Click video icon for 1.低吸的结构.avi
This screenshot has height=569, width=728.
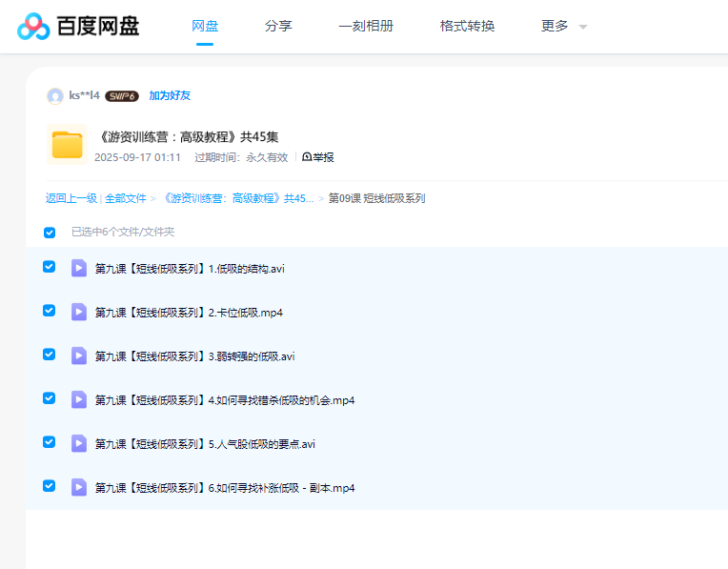pyautogui.click(x=79, y=268)
